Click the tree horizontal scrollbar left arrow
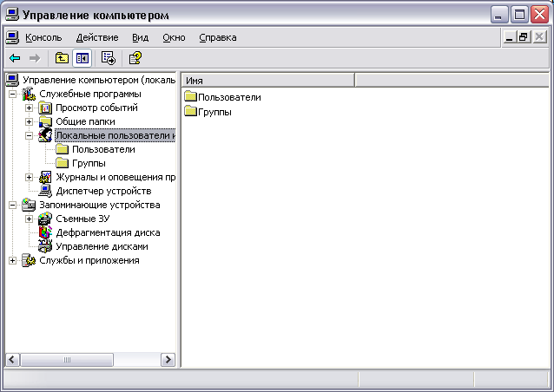554x392 pixels. coord(12,360)
